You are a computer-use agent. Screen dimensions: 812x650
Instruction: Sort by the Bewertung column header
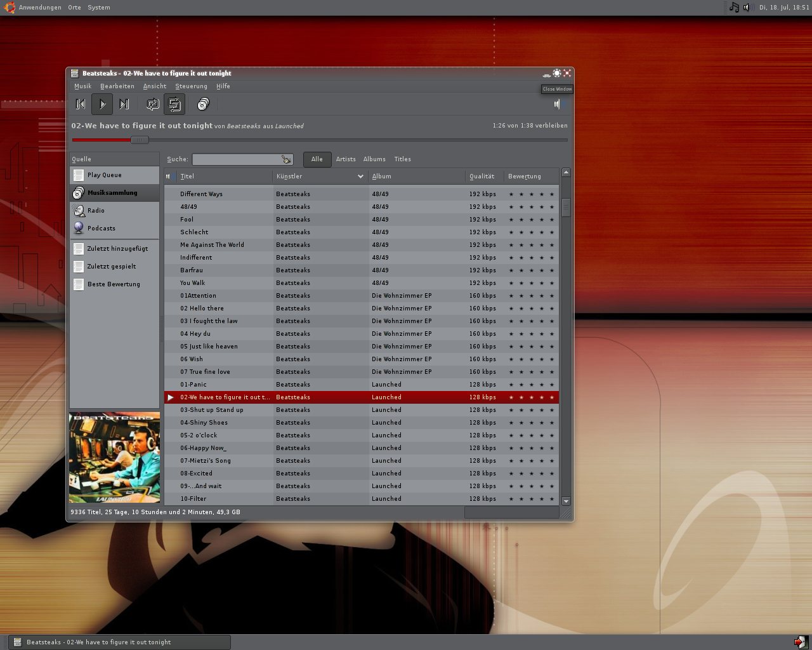point(532,176)
